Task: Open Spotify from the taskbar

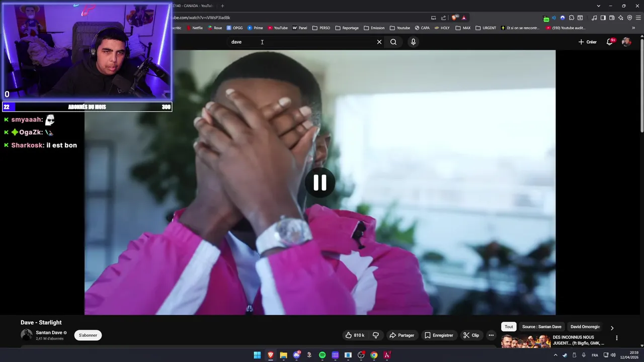Action: click(322, 355)
